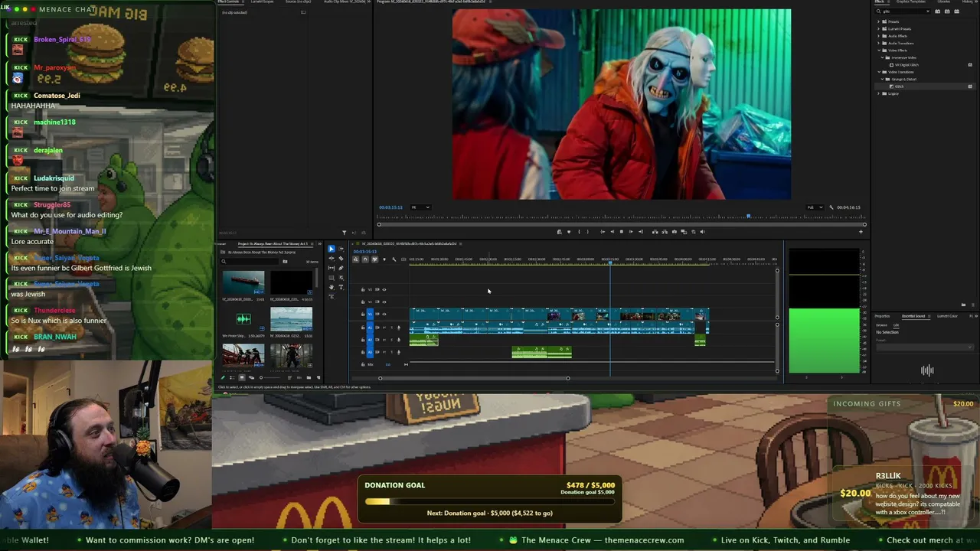Screen dimensions: 980x551
Task: Switch to the Effect Controls tab
Action: point(229,2)
